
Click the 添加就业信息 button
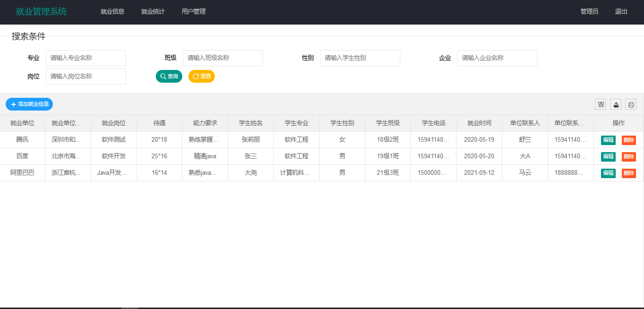pyautogui.click(x=29, y=104)
